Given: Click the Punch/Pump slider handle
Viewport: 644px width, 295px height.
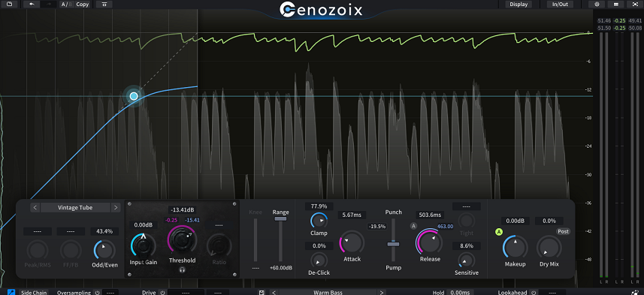Looking at the screenshot, I should tap(393, 244).
